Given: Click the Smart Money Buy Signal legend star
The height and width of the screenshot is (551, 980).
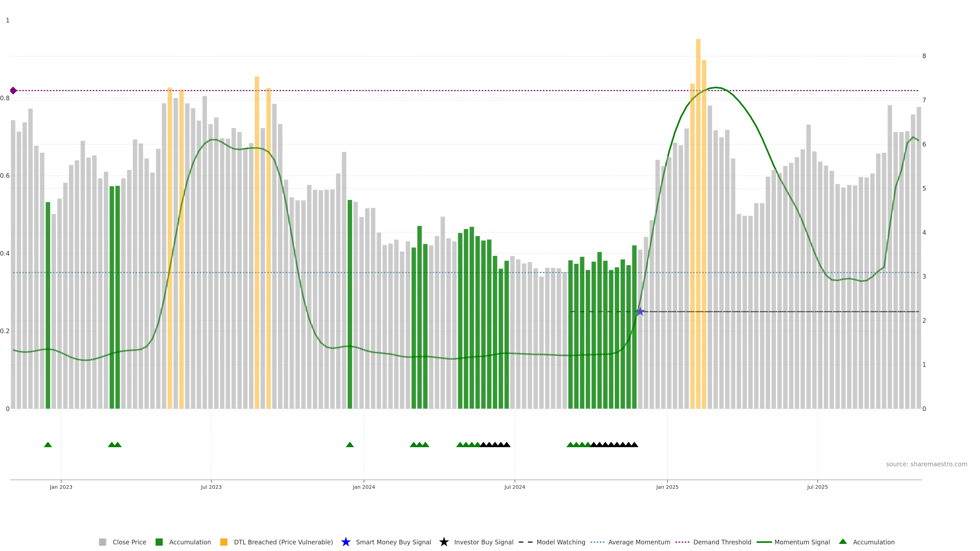Looking at the screenshot, I should coord(346,542).
